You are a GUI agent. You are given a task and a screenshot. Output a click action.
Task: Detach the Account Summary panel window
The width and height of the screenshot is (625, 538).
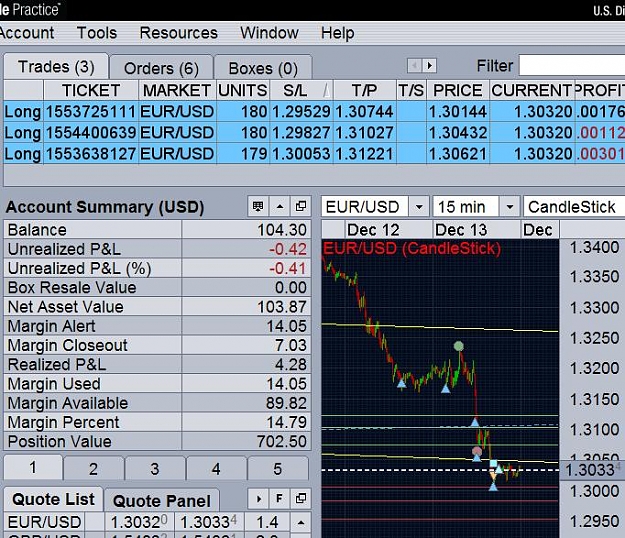tap(301, 206)
